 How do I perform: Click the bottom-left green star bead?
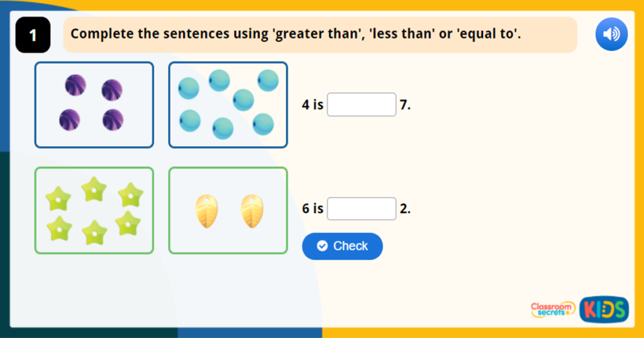click(x=58, y=228)
